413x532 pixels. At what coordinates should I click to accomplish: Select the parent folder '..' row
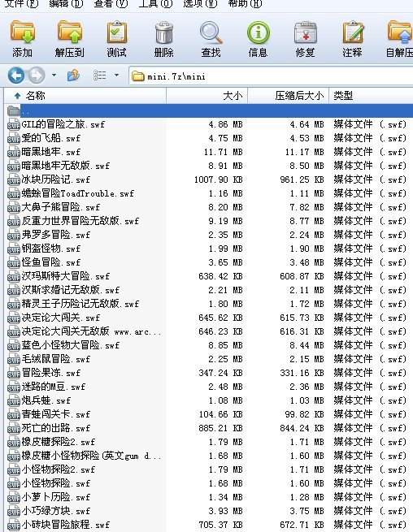click(210, 110)
